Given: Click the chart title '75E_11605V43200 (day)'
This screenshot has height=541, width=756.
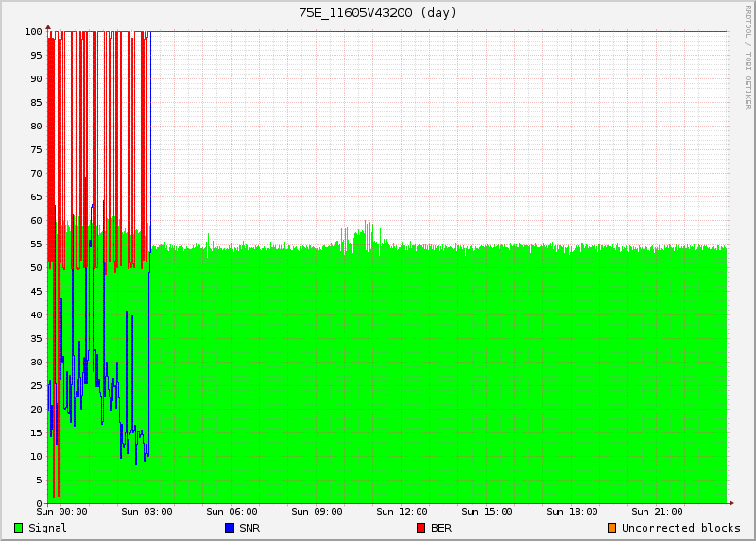Looking at the screenshot, I should [377, 12].
